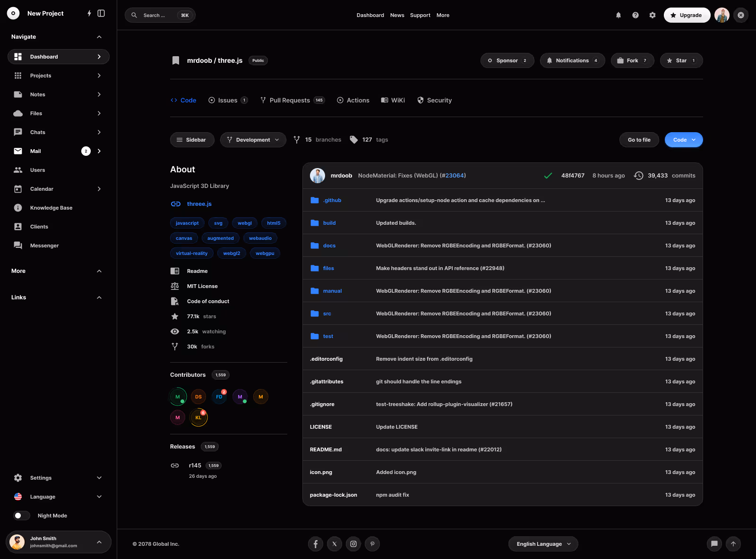Open the X social icon
The image size is (756, 559).
(x=335, y=544)
